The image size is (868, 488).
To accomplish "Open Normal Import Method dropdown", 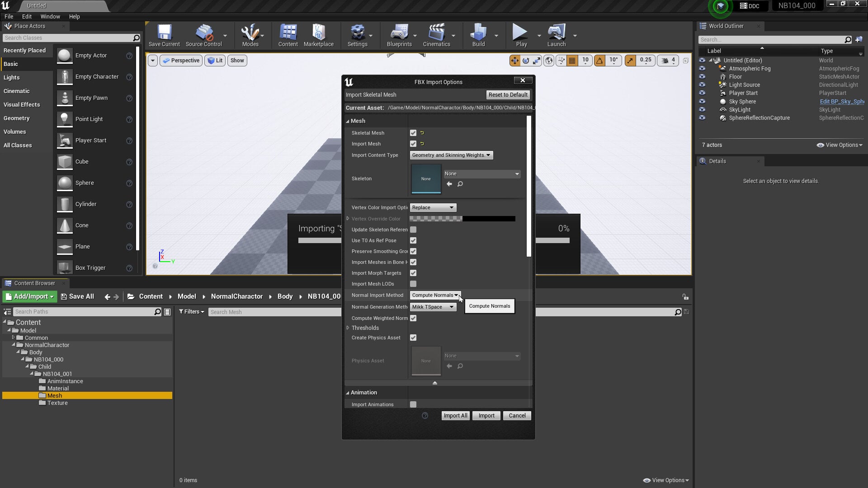I will click(x=435, y=295).
